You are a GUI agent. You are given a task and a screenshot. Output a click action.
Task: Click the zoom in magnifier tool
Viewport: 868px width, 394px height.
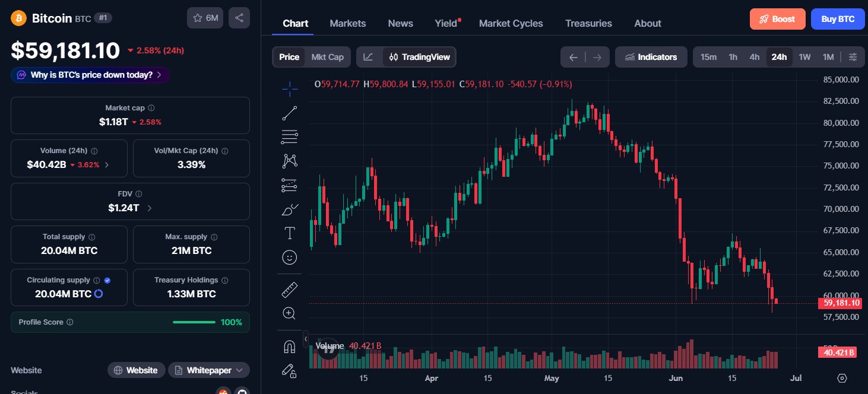tap(290, 313)
